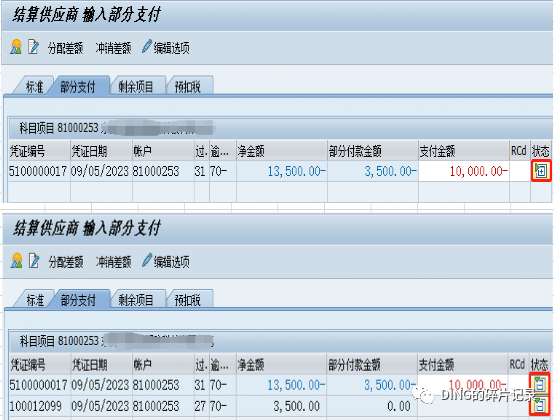Viewport: 554px width, 420px height.
Task: Click the 状态 column header in lower window
Action: click(540, 365)
